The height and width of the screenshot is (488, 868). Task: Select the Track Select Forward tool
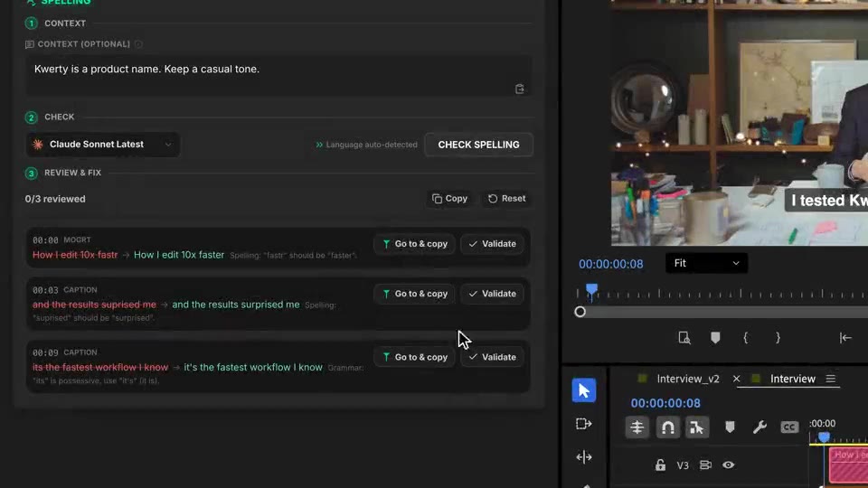click(x=583, y=424)
